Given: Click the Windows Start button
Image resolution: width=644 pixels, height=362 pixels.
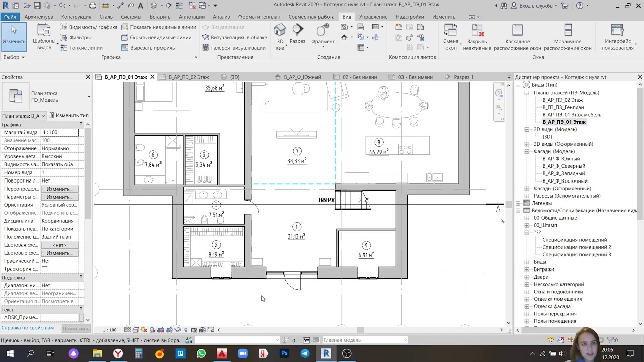Looking at the screenshot, I should 10,354.
